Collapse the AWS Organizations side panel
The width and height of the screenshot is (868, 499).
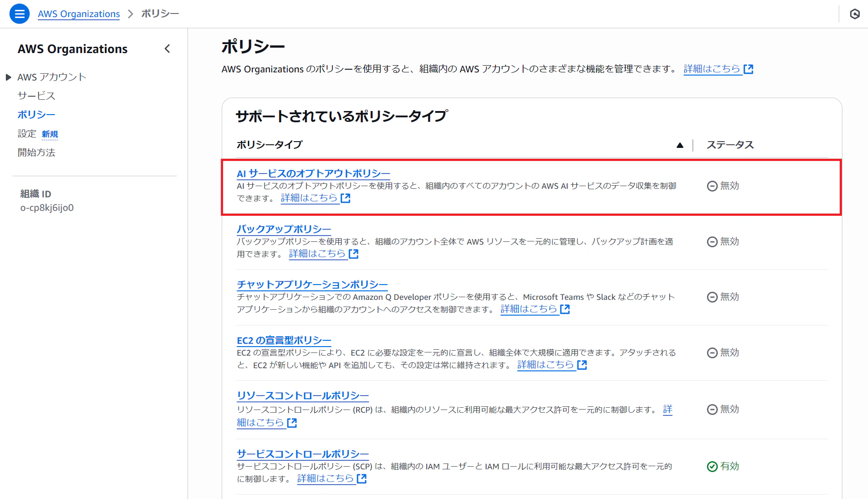point(167,49)
